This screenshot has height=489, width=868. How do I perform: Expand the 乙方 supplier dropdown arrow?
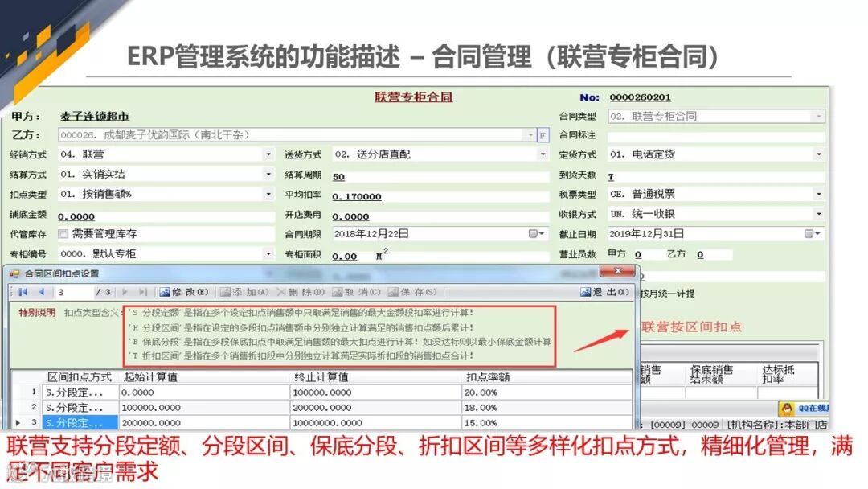(530, 135)
